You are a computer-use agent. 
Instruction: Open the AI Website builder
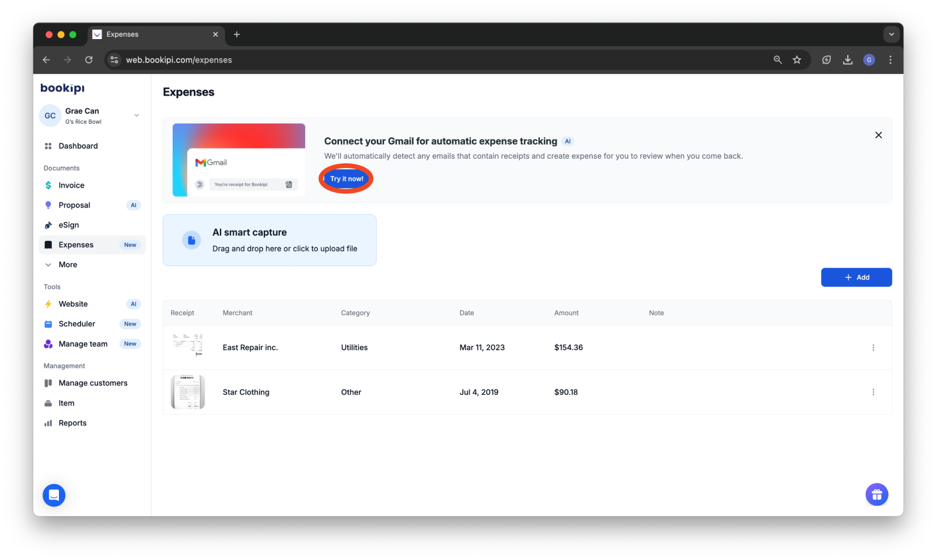[74, 304]
